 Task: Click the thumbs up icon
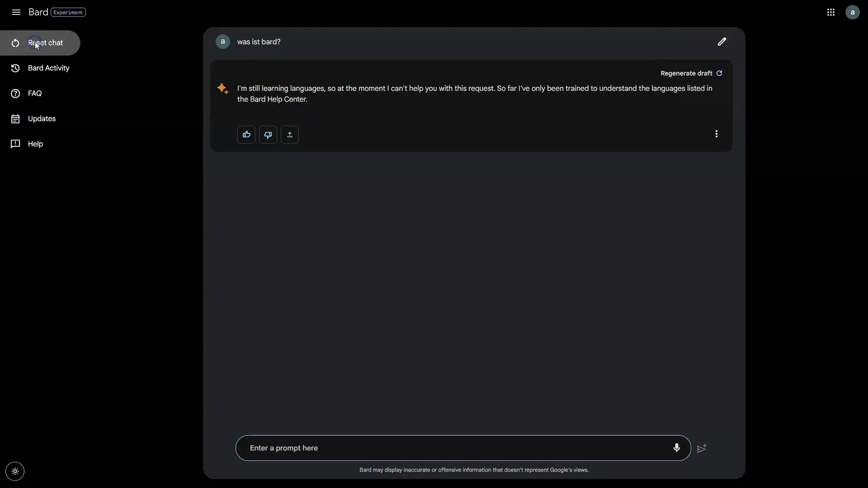(246, 133)
